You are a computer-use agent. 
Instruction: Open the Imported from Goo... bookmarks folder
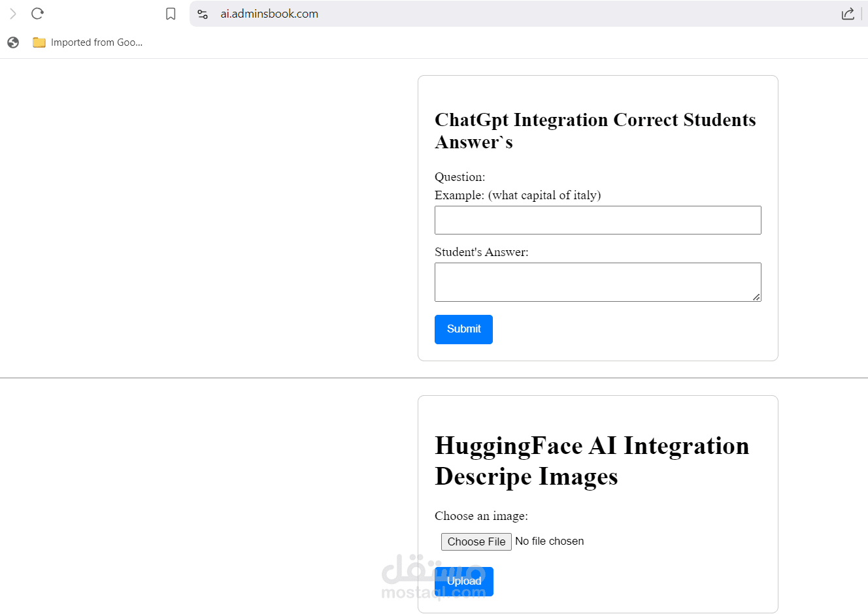click(88, 42)
